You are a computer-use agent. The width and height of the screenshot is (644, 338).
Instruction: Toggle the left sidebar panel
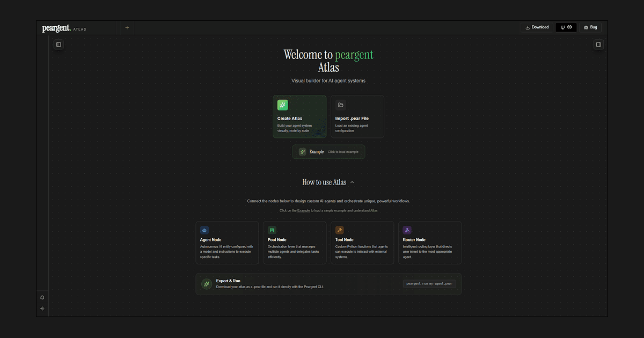(58, 45)
